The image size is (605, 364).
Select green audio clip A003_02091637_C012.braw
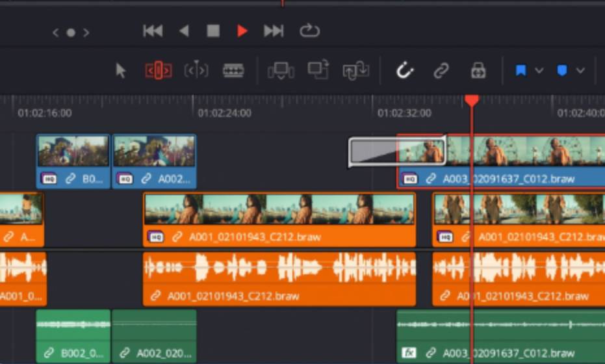pyautogui.click(x=501, y=337)
